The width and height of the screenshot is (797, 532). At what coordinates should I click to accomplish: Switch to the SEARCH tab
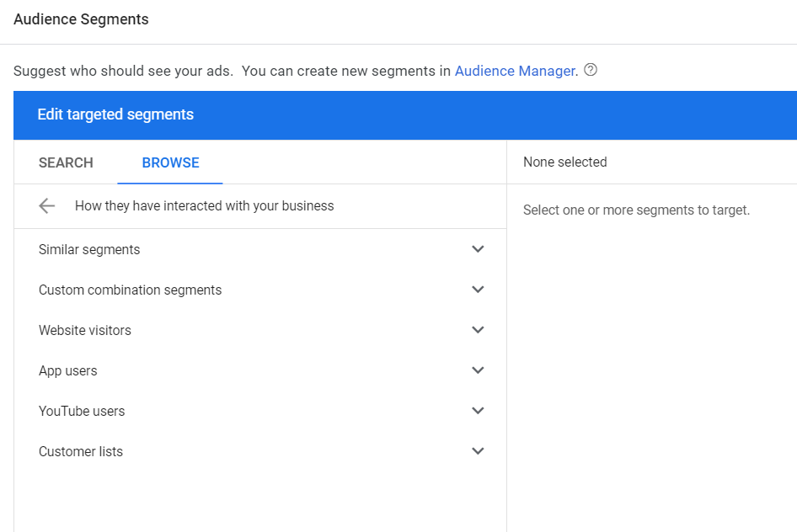(65, 162)
